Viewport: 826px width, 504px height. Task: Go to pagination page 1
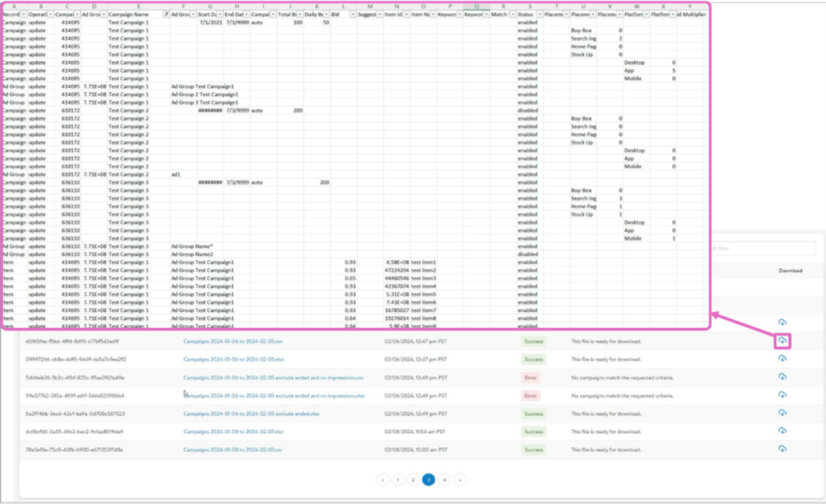(x=398, y=479)
